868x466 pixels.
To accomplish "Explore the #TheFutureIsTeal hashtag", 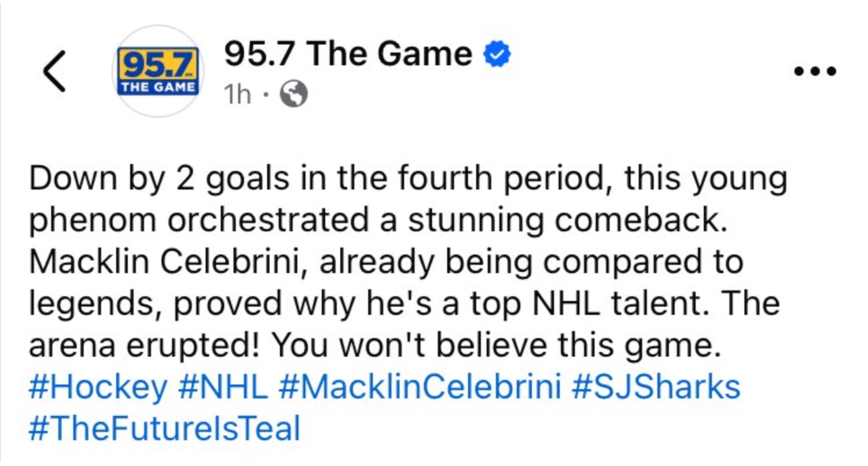I will pyautogui.click(x=164, y=424).
